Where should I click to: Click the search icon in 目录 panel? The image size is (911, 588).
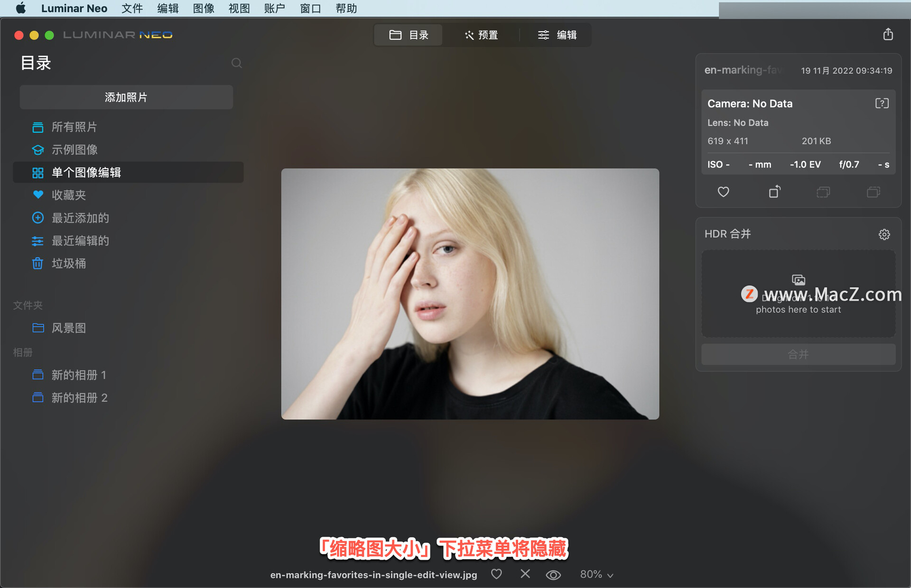pyautogui.click(x=236, y=64)
